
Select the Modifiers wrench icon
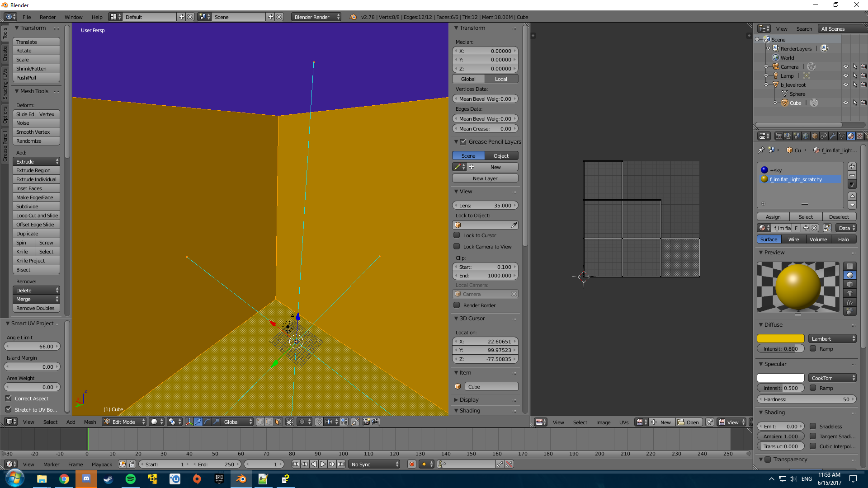pos(834,136)
